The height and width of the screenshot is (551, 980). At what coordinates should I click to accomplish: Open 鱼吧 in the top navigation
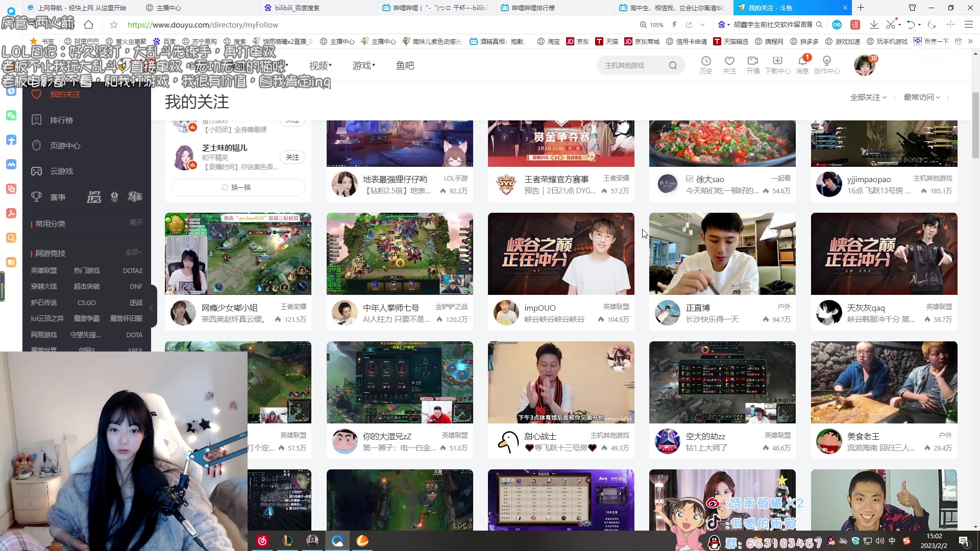pyautogui.click(x=405, y=65)
